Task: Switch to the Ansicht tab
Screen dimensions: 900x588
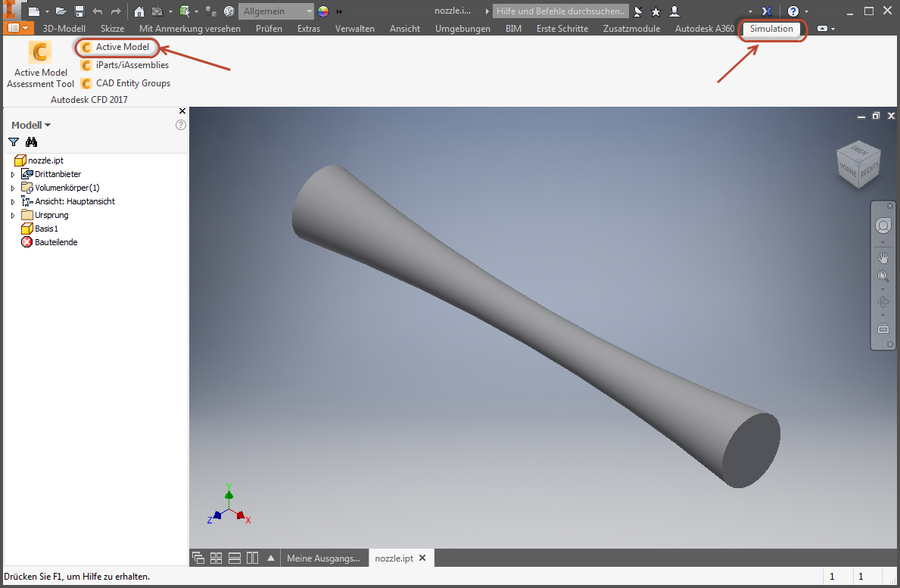Action: coord(405,28)
